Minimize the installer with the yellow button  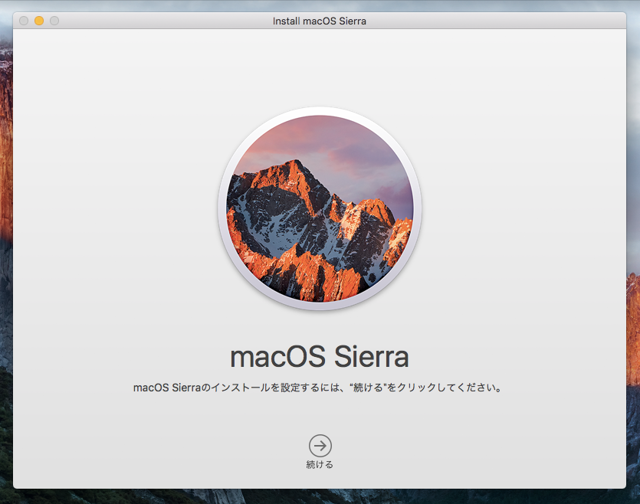[39, 20]
